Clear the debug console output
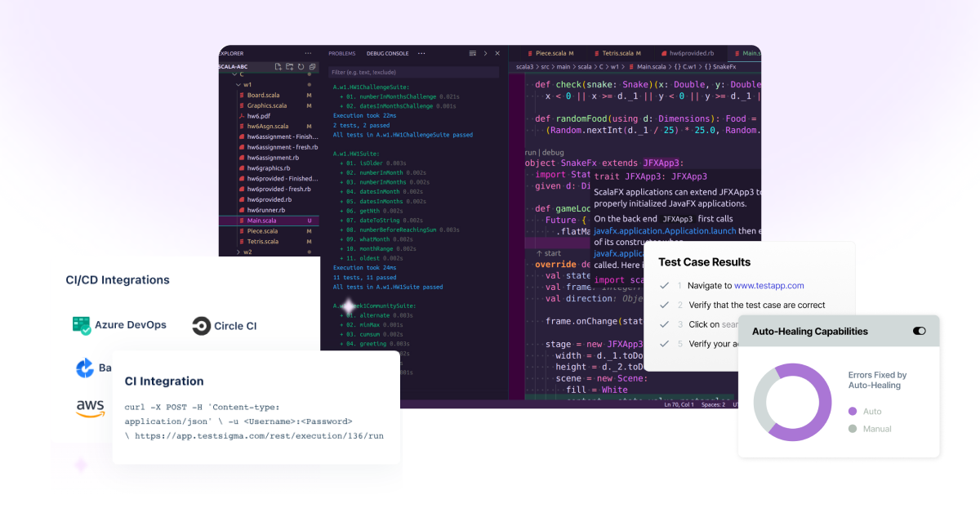 pos(472,53)
